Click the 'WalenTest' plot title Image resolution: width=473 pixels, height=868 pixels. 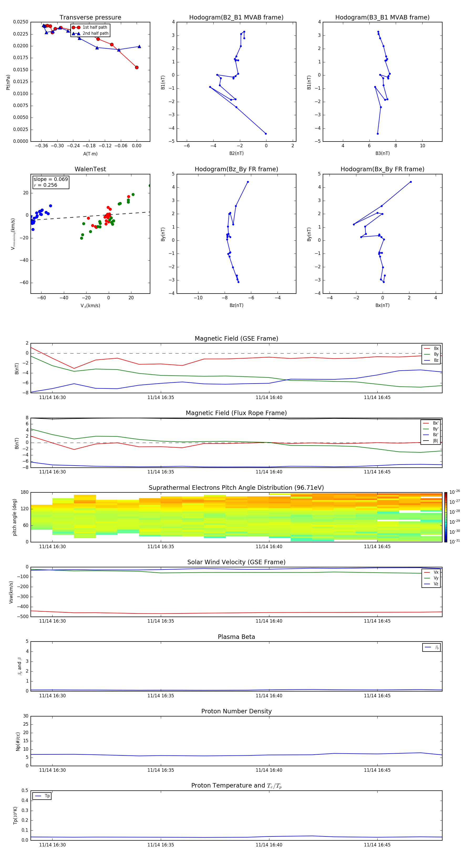click(x=90, y=169)
